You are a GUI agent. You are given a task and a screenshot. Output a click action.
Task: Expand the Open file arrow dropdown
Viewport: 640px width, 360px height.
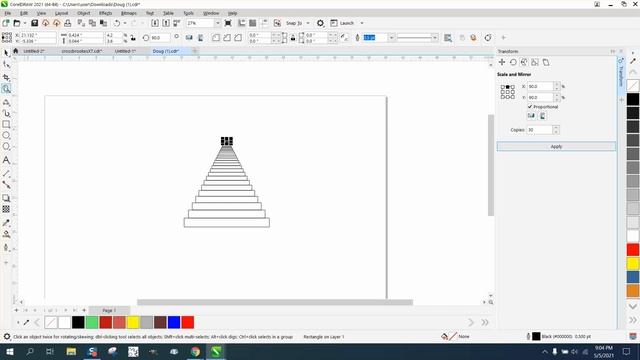(24, 23)
